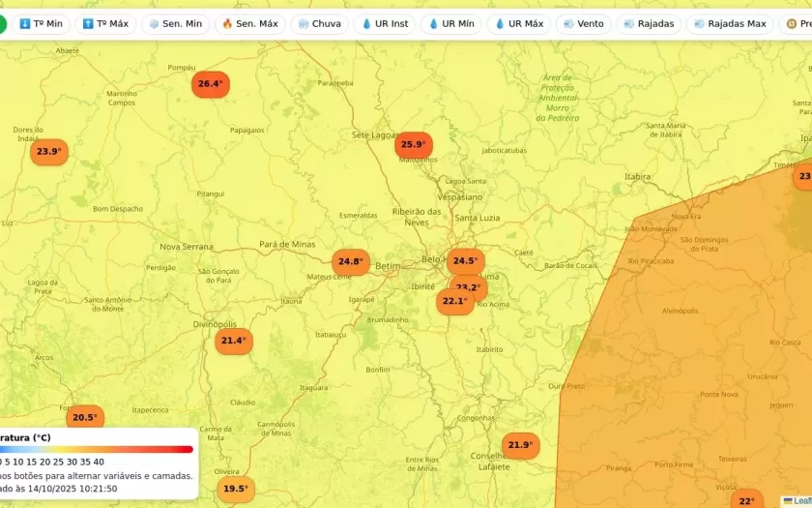The width and height of the screenshot is (812, 508).
Task: Click the 19.5° marker near Oliveira
Action: pos(235,489)
